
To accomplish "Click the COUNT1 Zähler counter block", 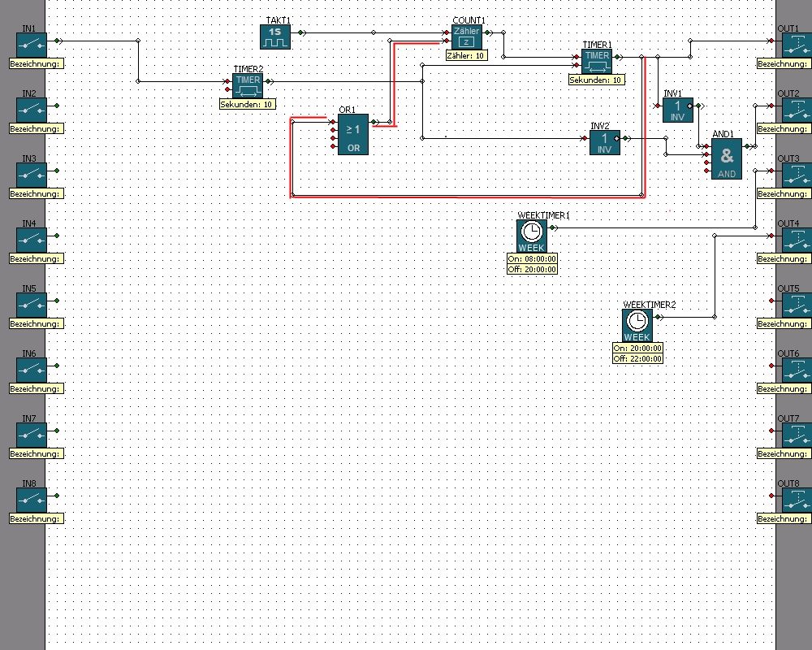I will tap(466, 37).
